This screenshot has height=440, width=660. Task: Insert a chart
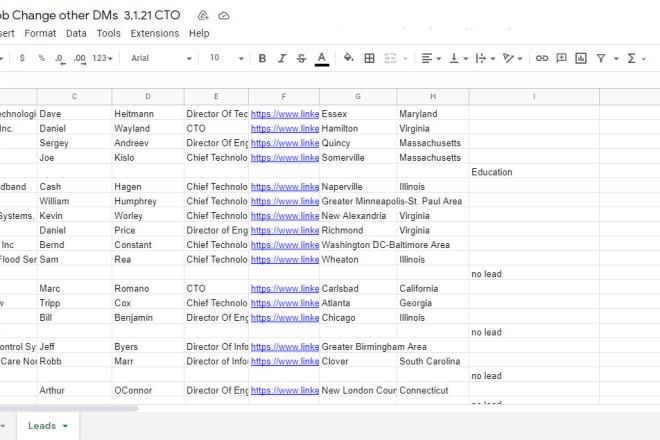coord(581,58)
